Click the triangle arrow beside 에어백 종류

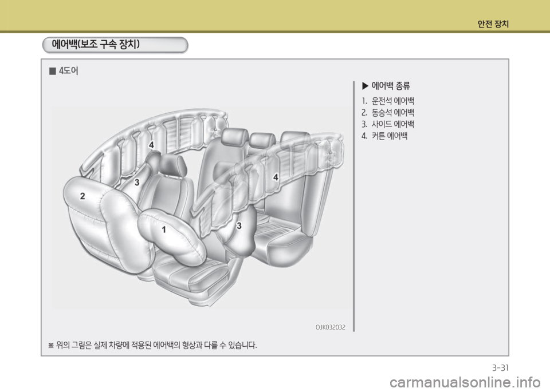click(365, 86)
